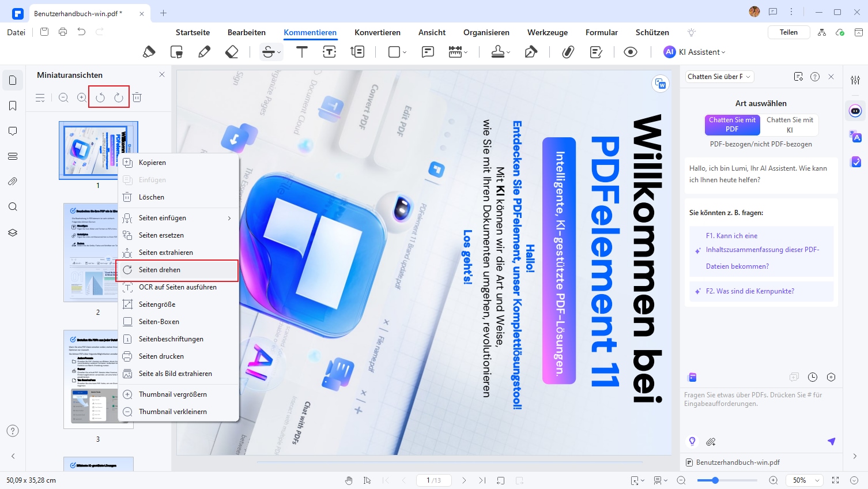The height and width of the screenshot is (489, 868).
Task: Select the strikethrough text markup tool
Action: point(268,52)
